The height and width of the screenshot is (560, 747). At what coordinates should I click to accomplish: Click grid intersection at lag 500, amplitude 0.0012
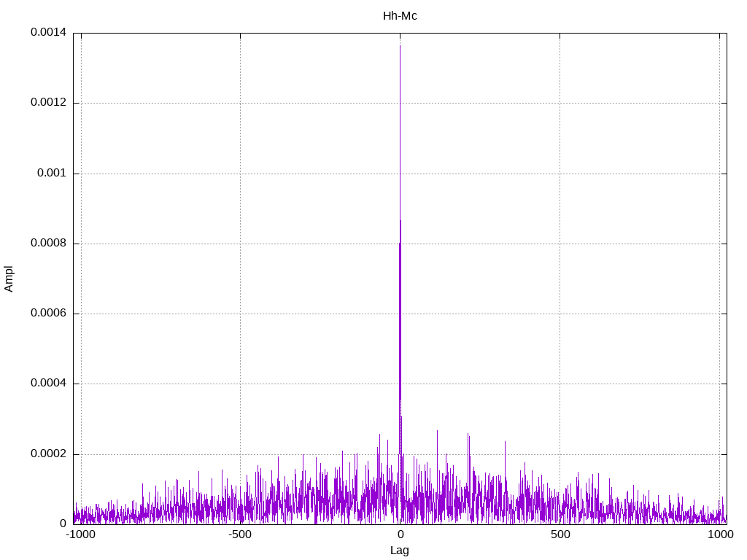coord(560,103)
